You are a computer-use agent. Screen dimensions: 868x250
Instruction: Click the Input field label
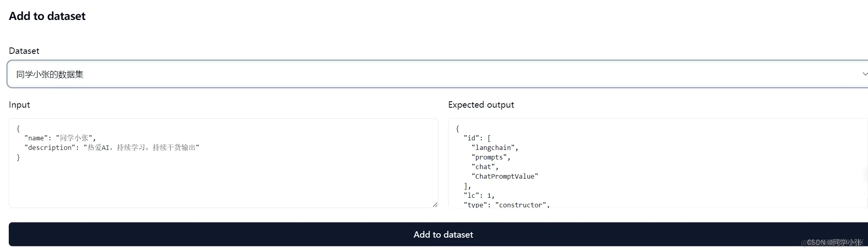tap(19, 105)
